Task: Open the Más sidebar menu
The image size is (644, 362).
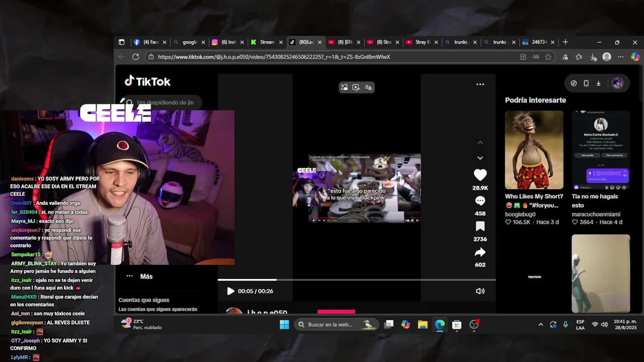Action: click(140, 277)
